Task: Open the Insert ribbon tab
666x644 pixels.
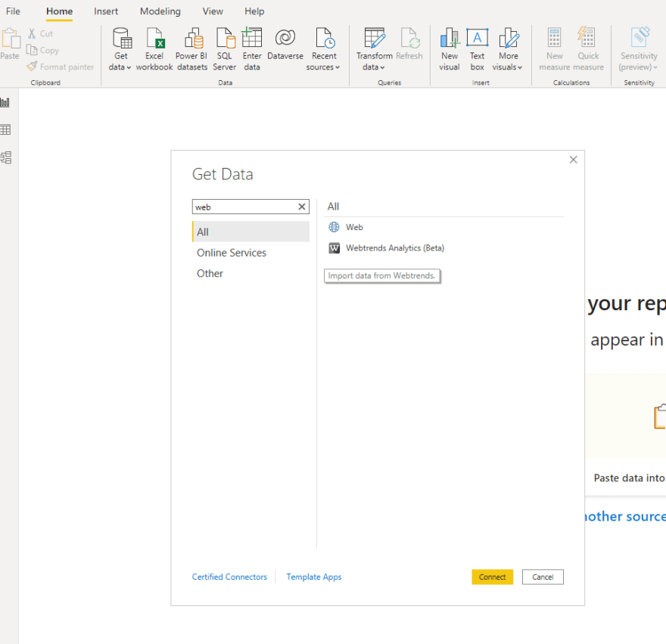Action: coord(106,11)
